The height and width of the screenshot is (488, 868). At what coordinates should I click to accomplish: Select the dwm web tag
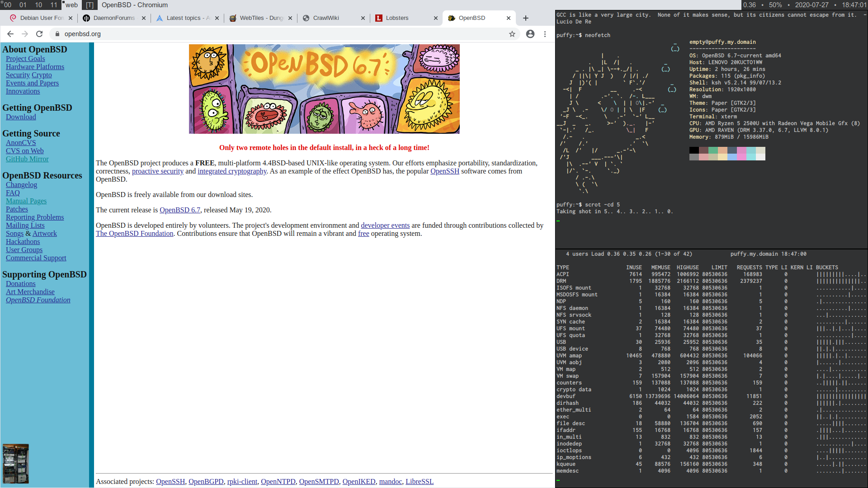tap(71, 5)
